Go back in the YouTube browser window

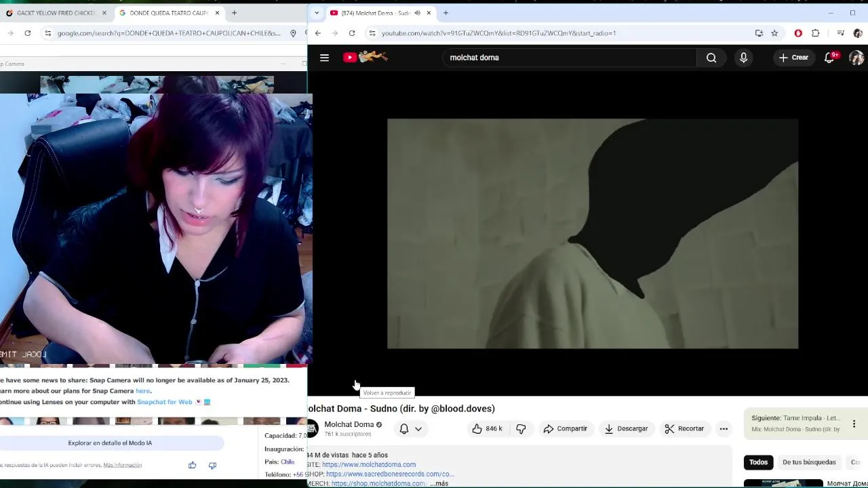click(317, 33)
